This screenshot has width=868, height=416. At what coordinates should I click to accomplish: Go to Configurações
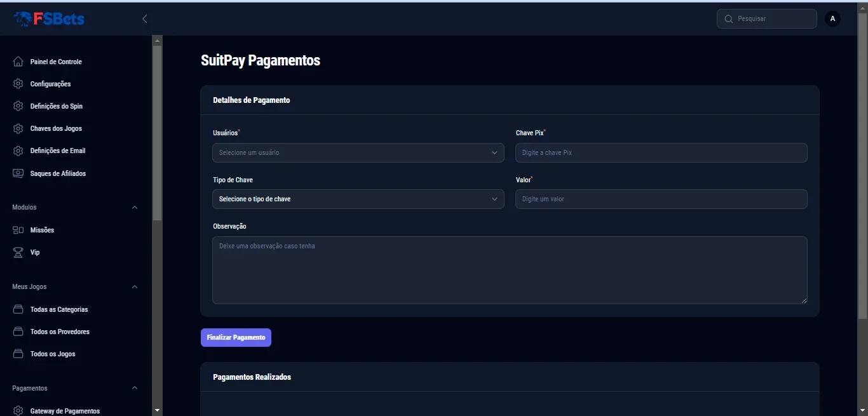click(50, 84)
